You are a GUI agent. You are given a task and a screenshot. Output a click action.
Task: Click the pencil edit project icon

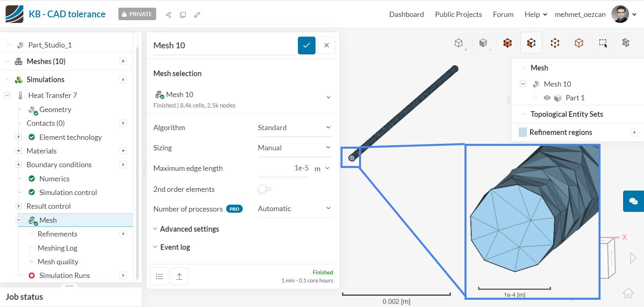pos(197,15)
